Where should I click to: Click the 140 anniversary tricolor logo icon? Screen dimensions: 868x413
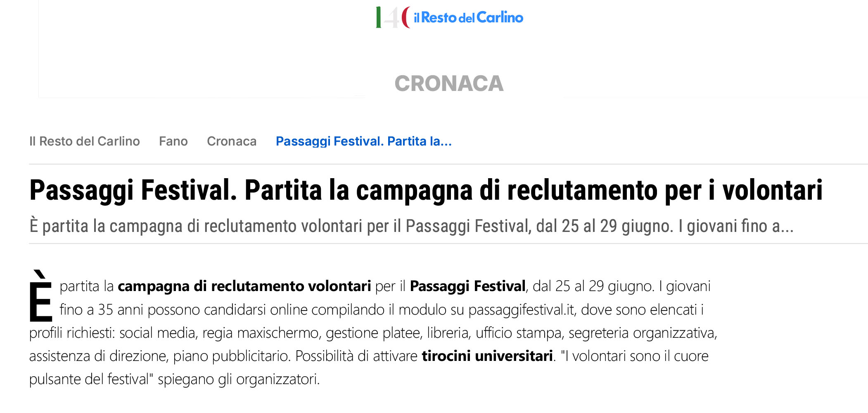point(393,17)
